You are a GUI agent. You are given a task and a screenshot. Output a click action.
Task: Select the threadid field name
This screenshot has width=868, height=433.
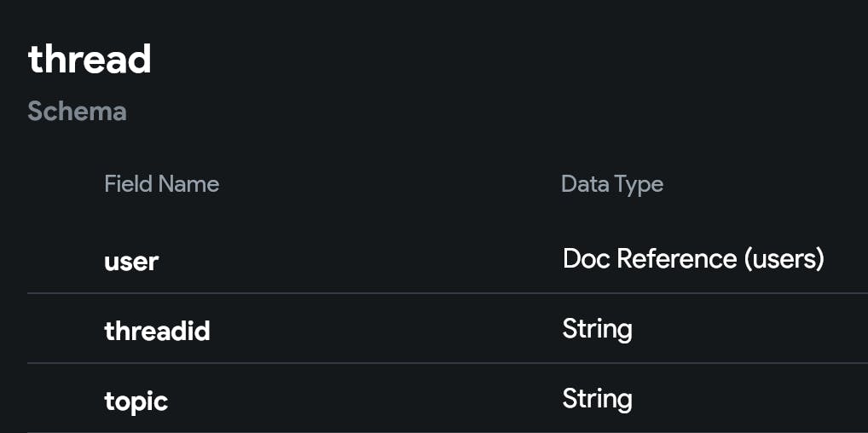point(157,331)
